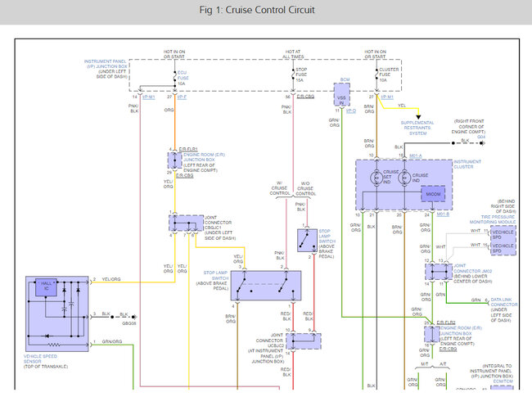Click the 'W/ CRUISE CONTROL' label
532x406 pixels.
pyautogui.click(x=280, y=188)
